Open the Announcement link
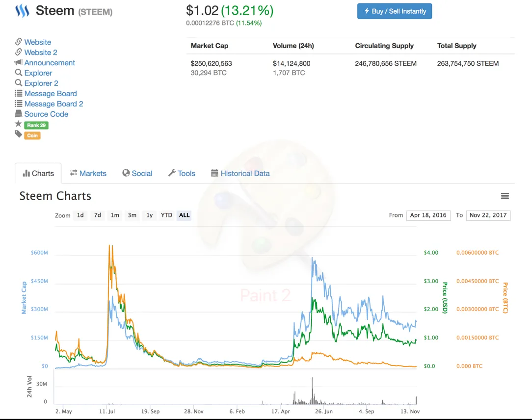 (x=50, y=63)
